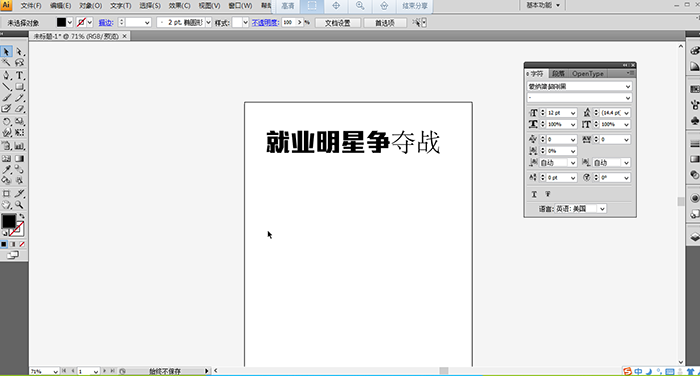Click the 描边 stroke link
The width and height of the screenshot is (700, 376).
pos(105,22)
